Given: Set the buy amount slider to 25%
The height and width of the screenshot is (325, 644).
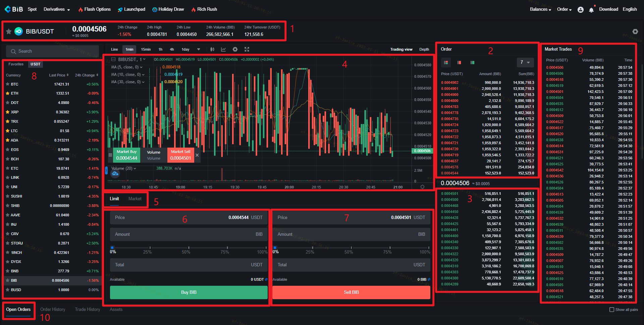Looking at the screenshot, I should pyautogui.click(x=150, y=248).
